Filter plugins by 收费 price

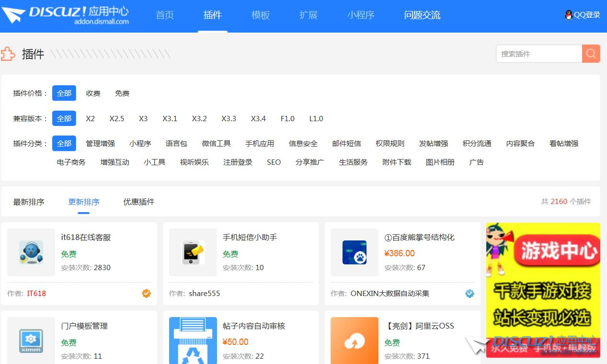(x=93, y=93)
